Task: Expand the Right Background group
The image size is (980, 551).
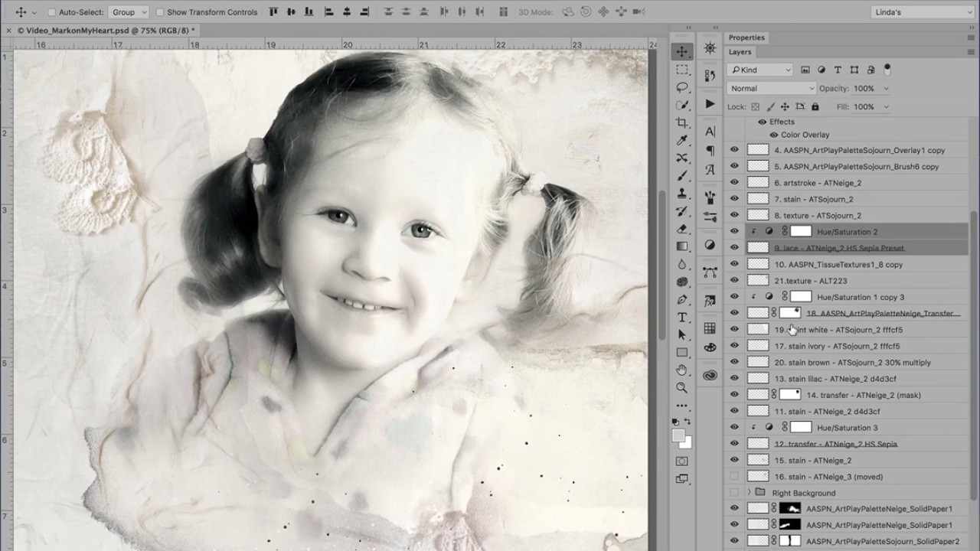Action: click(749, 493)
